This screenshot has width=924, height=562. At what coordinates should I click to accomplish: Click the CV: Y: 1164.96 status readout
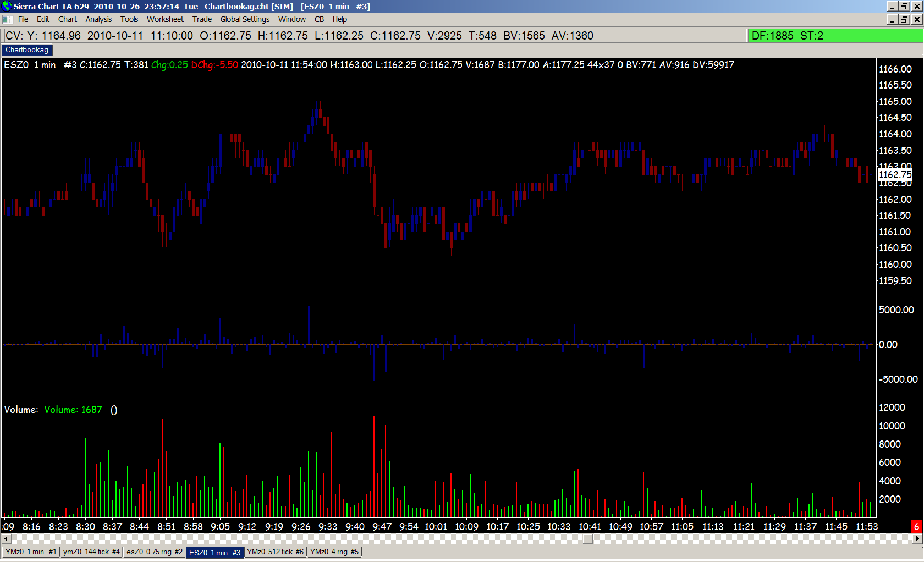click(x=43, y=36)
